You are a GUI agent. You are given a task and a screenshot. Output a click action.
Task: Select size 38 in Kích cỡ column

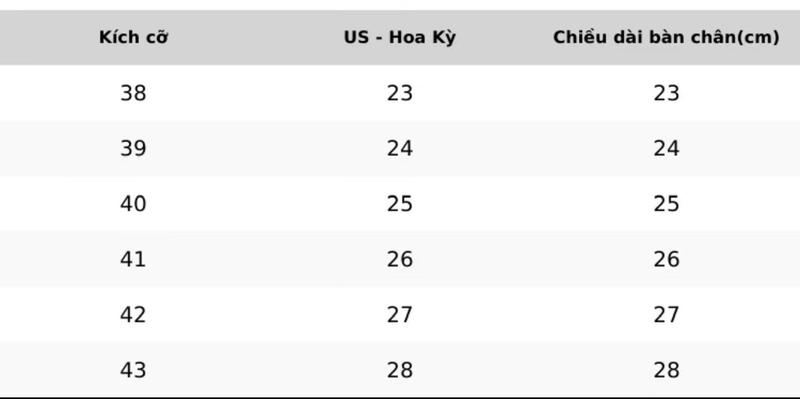point(133,93)
